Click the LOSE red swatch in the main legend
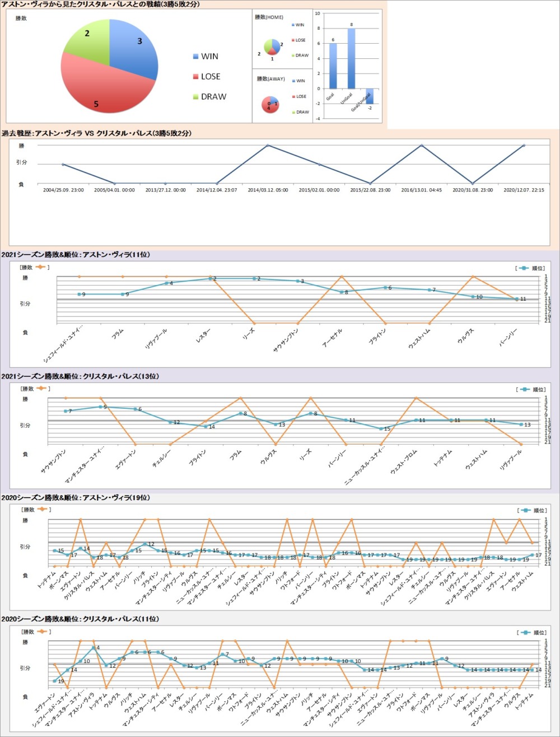 click(195, 77)
